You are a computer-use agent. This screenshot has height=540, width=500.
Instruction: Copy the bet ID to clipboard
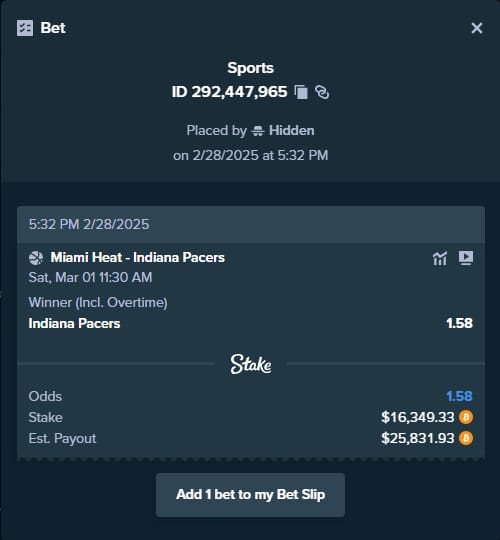coord(301,92)
